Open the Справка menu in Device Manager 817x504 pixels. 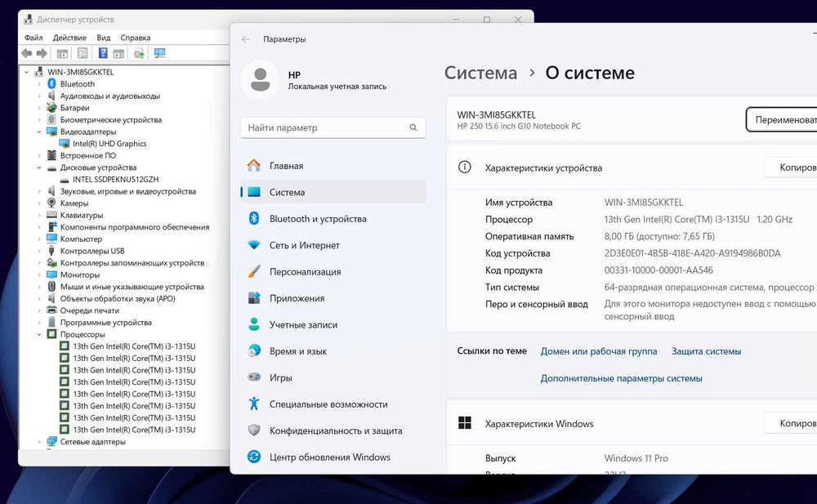tap(136, 38)
